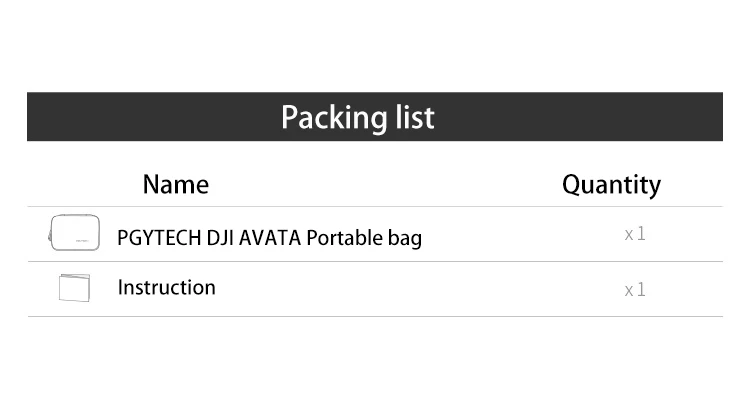The image size is (750, 404).
Task: Click the words Portable bag in item name
Action: point(364,238)
